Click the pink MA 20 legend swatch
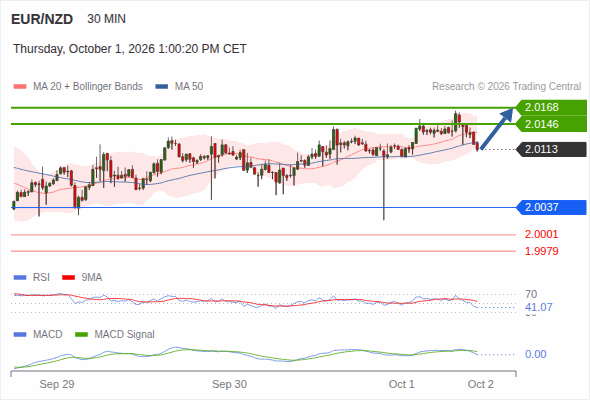The height and width of the screenshot is (400, 590). point(20,87)
